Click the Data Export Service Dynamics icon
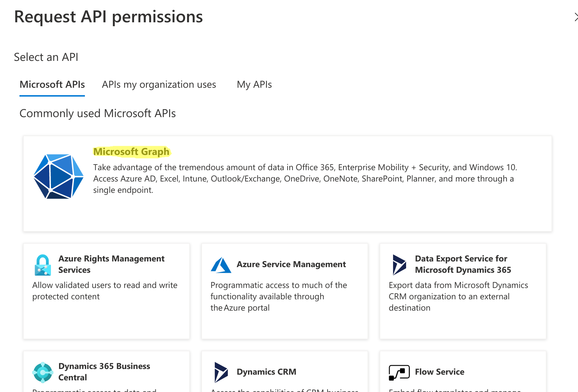This screenshot has width=578, height=392. coord(399,265)
